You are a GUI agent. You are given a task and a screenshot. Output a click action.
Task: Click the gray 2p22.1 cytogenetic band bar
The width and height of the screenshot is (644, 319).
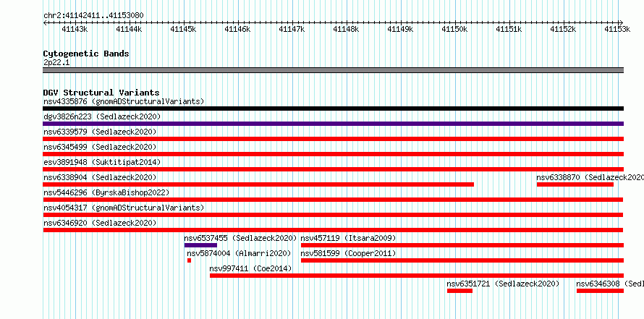[x=333, y=70]
